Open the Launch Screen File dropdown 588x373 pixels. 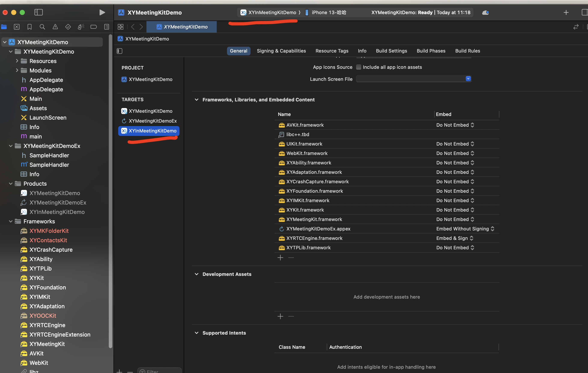pos(468,79)
